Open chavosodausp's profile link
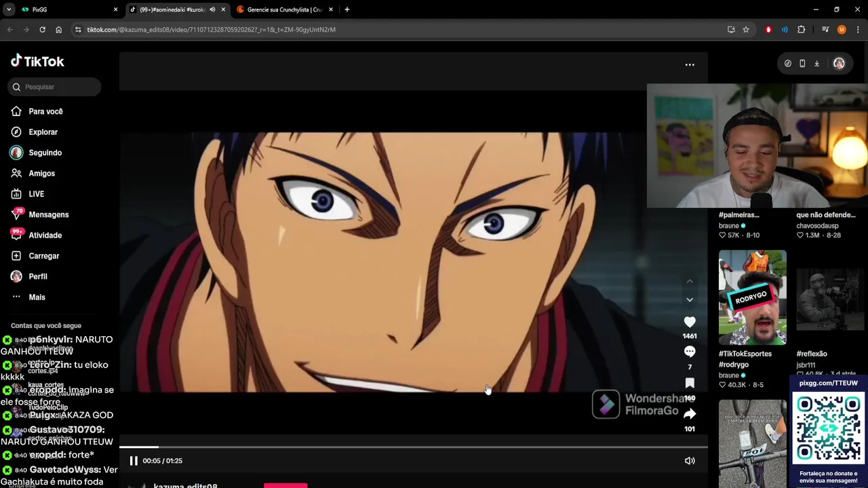The height and width of the screenshot is (488, 868). [x=817, y=226]
